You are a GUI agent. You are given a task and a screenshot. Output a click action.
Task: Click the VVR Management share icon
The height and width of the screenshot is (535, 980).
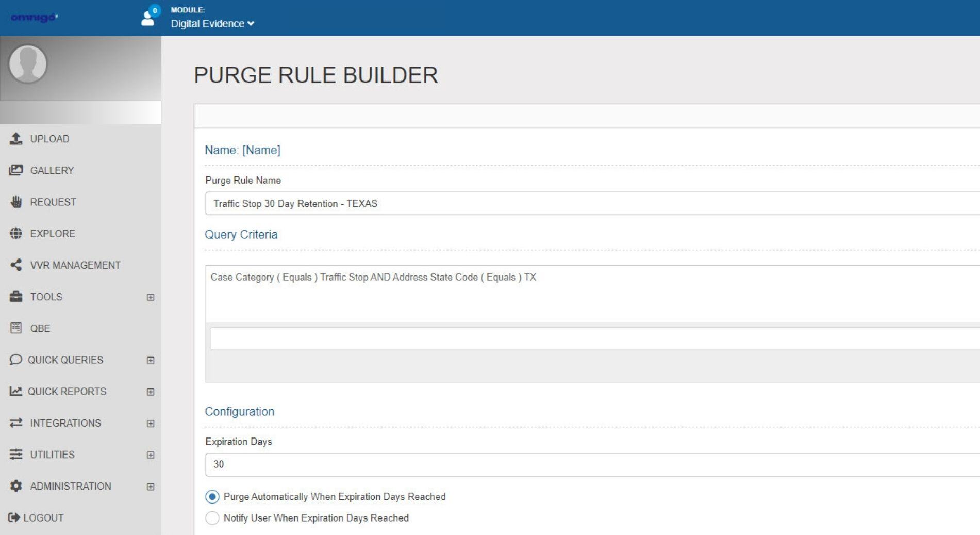[16, 265]
